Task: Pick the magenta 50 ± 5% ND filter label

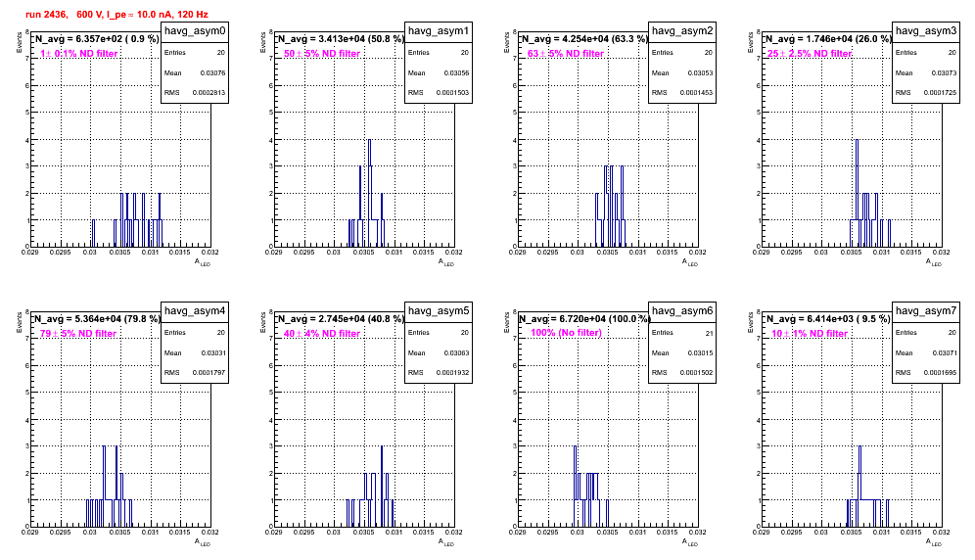Action: [322, 54]
